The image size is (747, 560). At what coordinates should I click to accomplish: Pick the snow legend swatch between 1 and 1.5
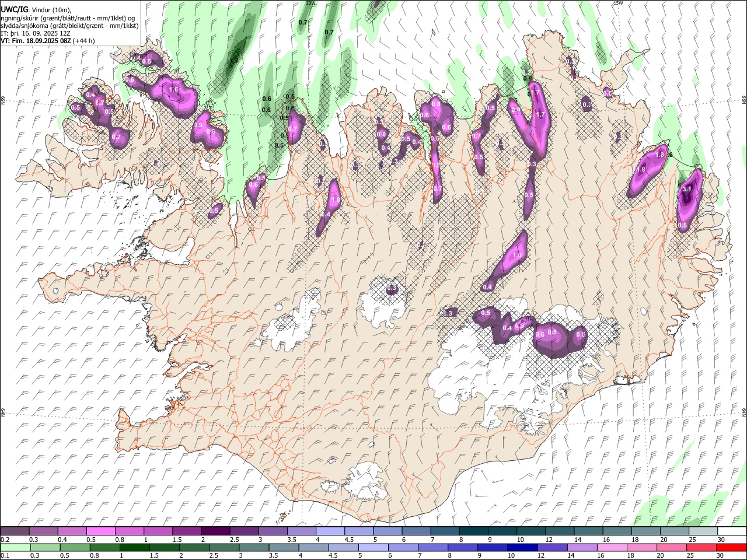point(158,531)
